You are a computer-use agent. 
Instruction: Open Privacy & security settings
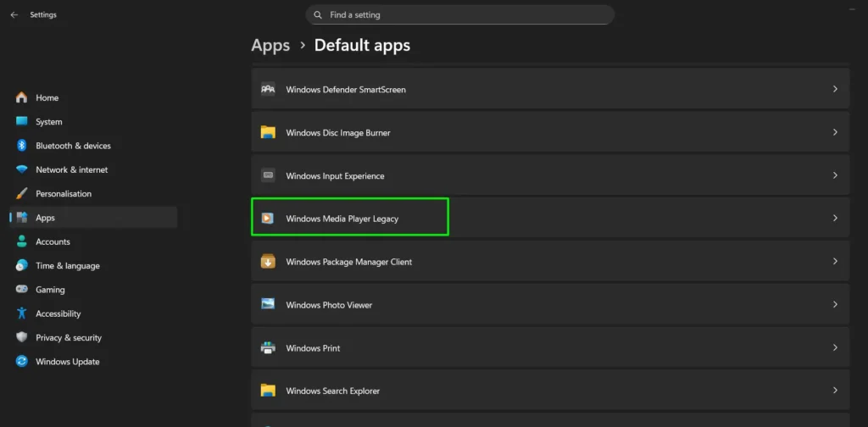(69, 337)
